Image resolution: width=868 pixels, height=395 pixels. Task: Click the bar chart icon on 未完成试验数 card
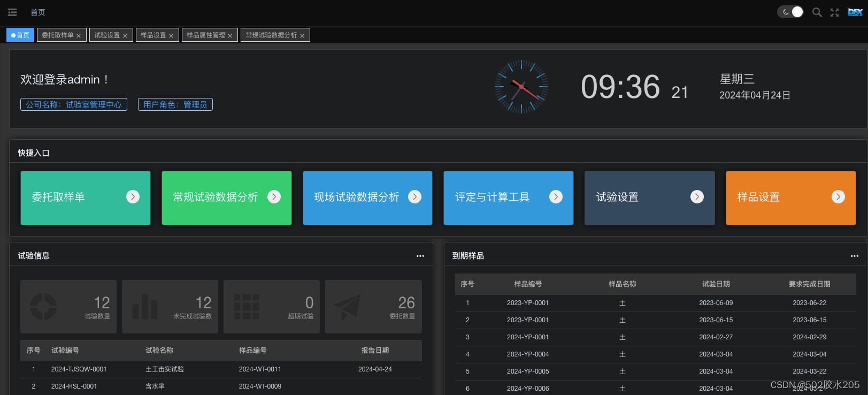[x=145, y=307]
